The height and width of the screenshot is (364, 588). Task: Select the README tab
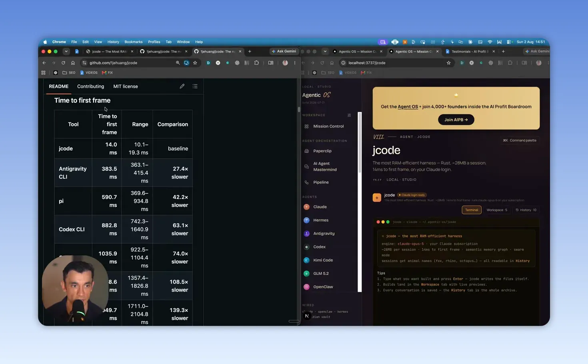59,86
